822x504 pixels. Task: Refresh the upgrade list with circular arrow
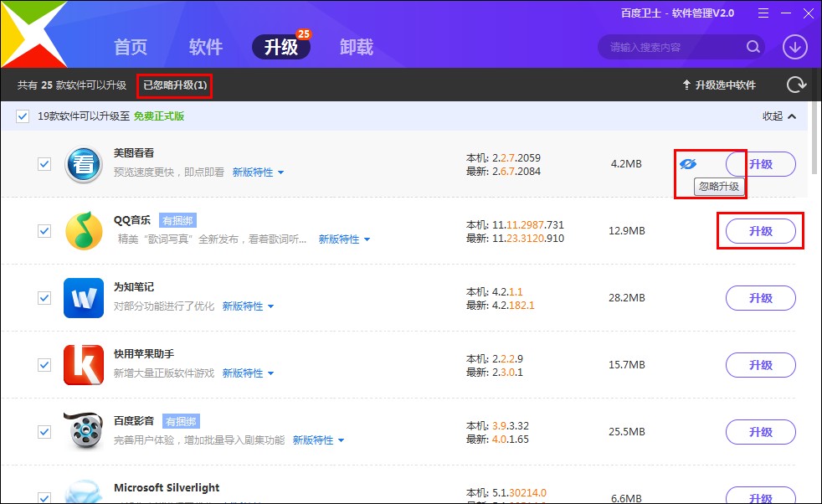tap(796, 85)
